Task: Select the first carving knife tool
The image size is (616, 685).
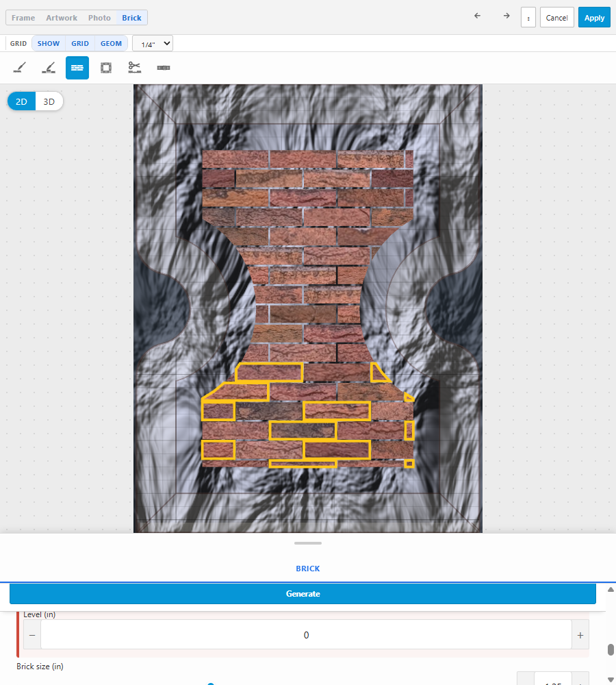Action: pos(20,68)
